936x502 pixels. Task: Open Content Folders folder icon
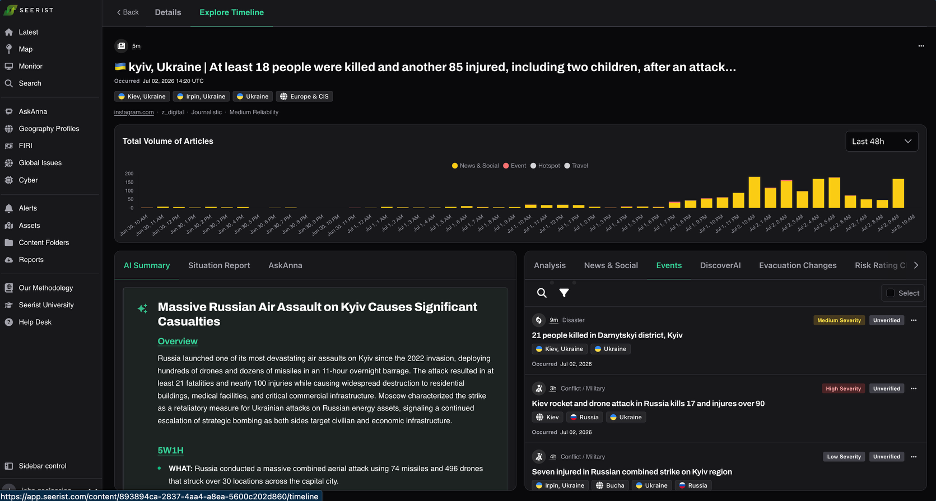[x=8, y=242]
